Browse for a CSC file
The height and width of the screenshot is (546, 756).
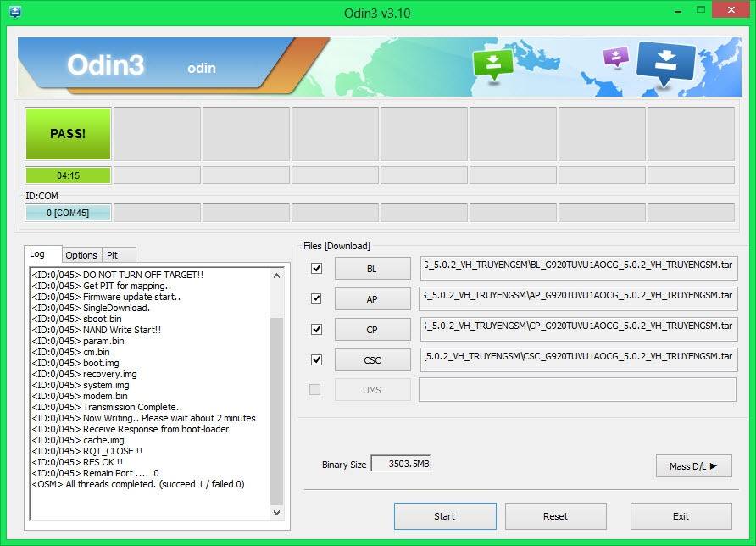(x=373, y=360)
